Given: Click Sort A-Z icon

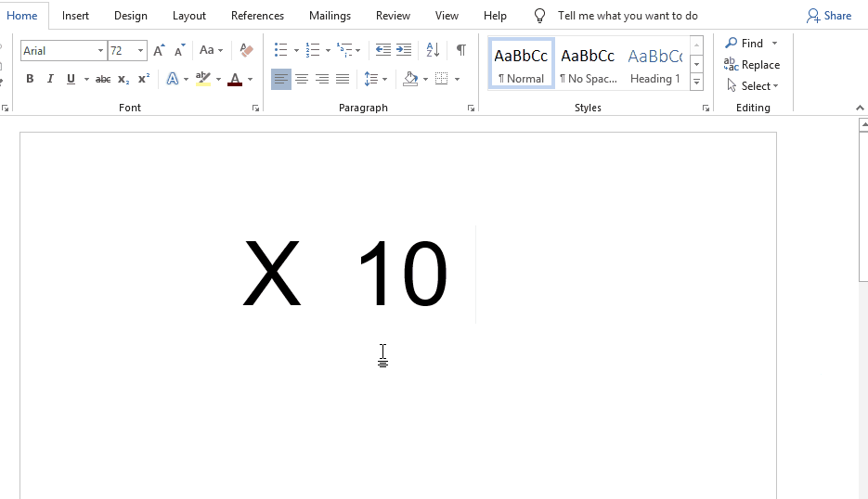Looking at the screenshot, I should coord(433,50).
